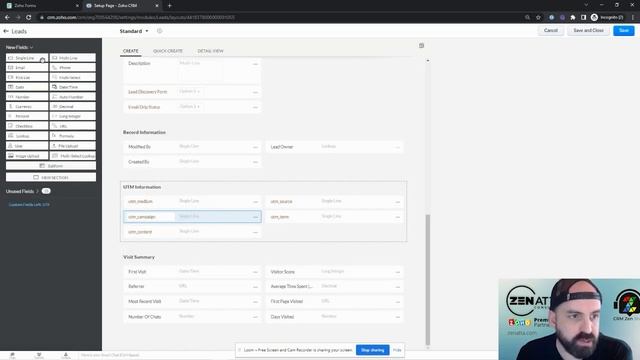Open the info icon beside Standard
The height and width of the screenshot is (360, 640).
[160, 31]
